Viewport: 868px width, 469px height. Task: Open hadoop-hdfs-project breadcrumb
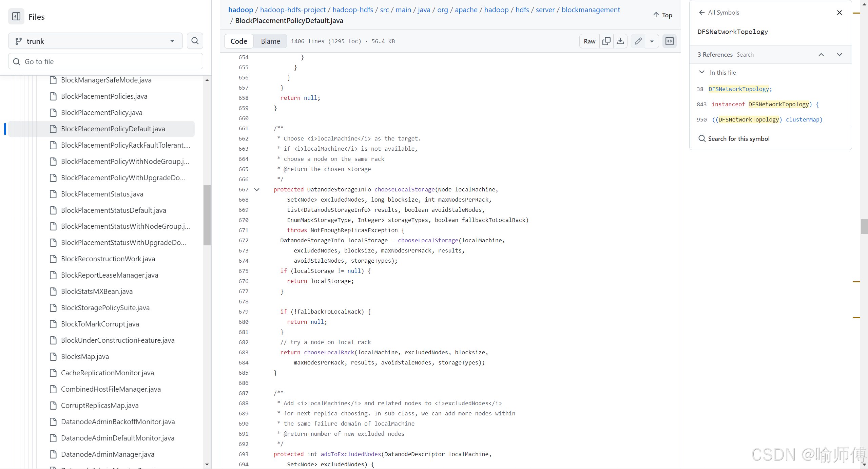293,10
